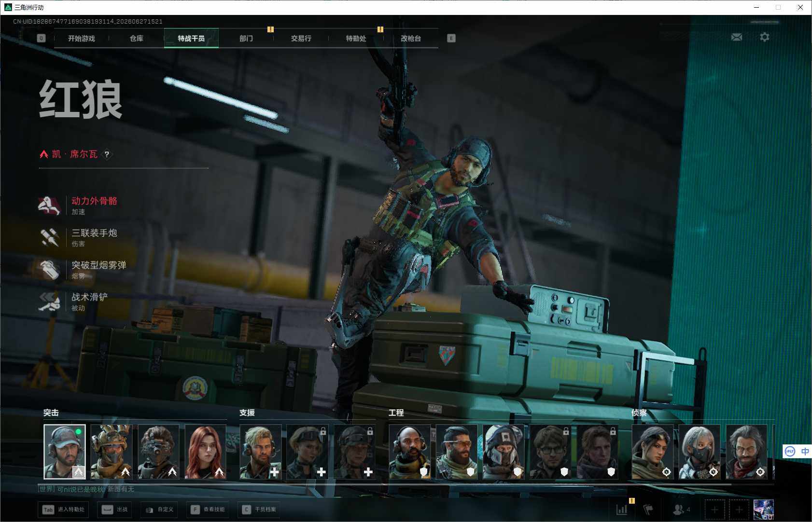Toggle the 中 input language indicator
Viewport: 812px width, 522px height.
tap(805, 452)
